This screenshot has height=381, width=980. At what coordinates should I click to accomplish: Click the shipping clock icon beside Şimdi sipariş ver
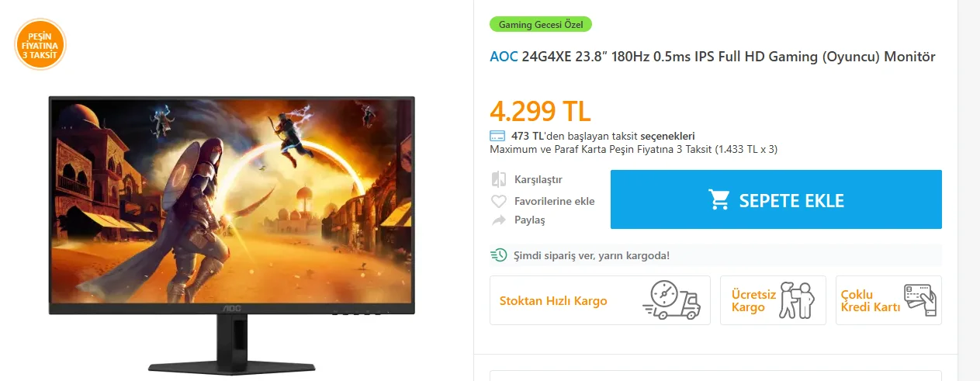498,255
